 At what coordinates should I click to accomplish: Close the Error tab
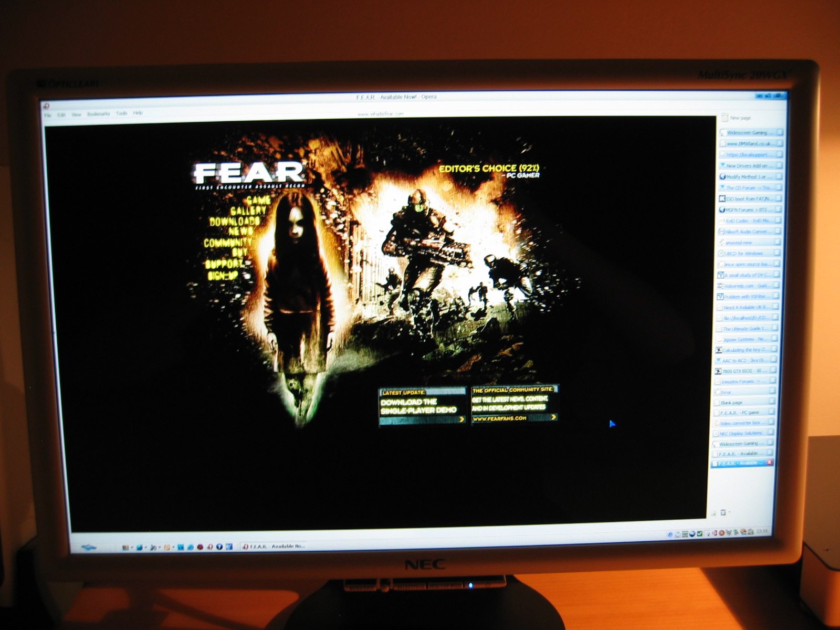pyautogui.click(x=772, y=391)
